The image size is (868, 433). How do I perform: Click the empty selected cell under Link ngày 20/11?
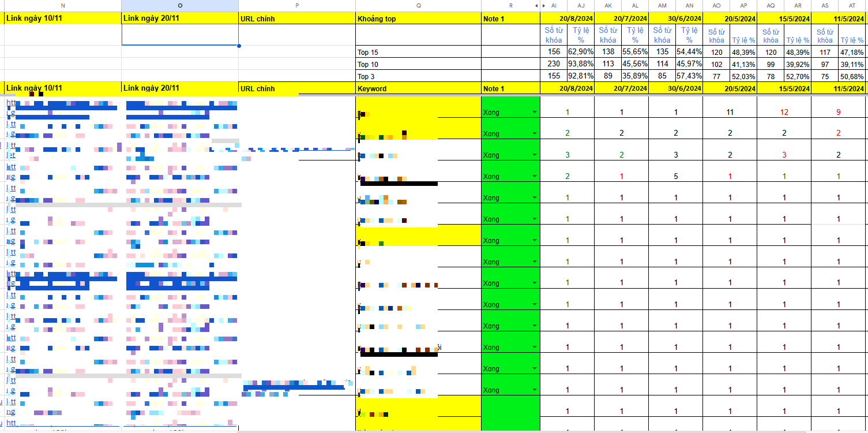click(x=180, y=35)
